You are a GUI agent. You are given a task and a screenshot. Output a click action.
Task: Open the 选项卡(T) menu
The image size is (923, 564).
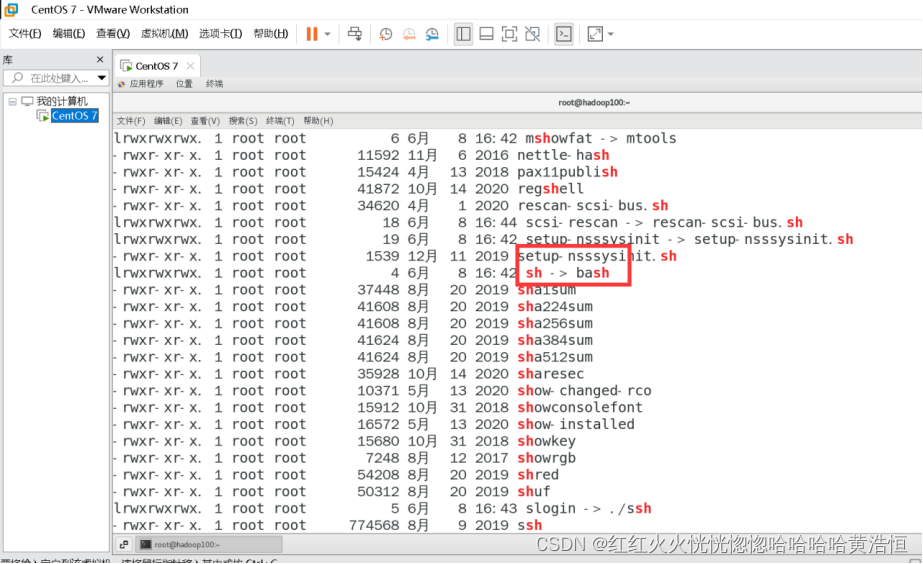(220, 34)
